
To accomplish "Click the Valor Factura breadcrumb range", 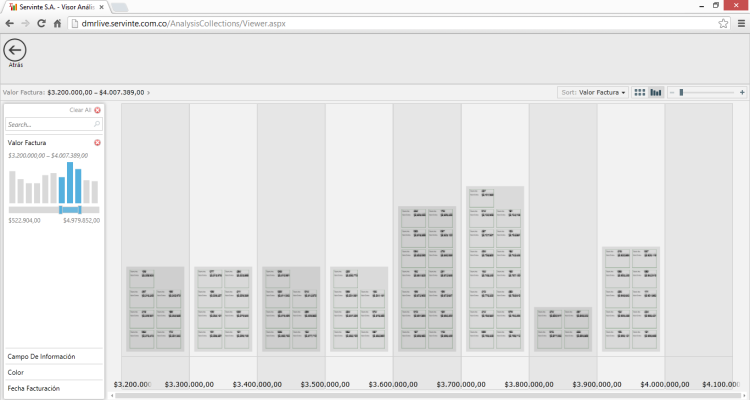I will tap(75, 92).
